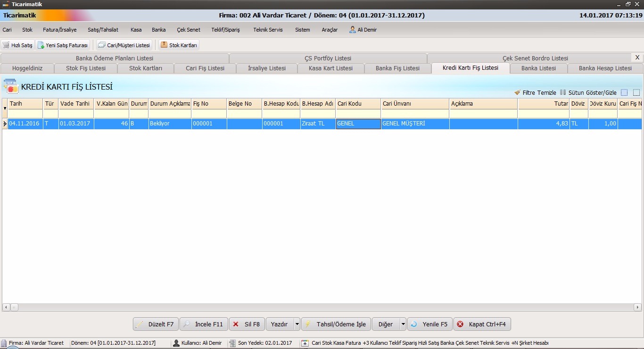Click the filter field under Cari Ünvanı

pos(415,114)
